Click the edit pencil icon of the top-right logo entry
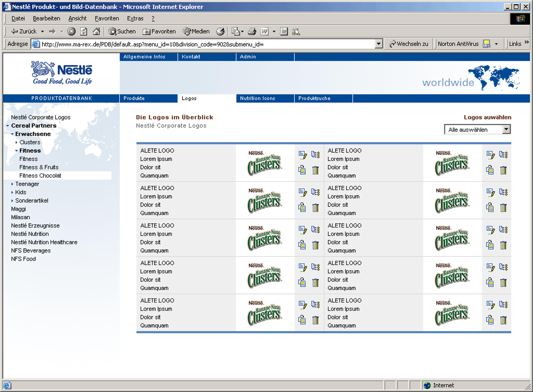This screenshot has width=533, height=392. pyautogui.click(x=491, y=155)
